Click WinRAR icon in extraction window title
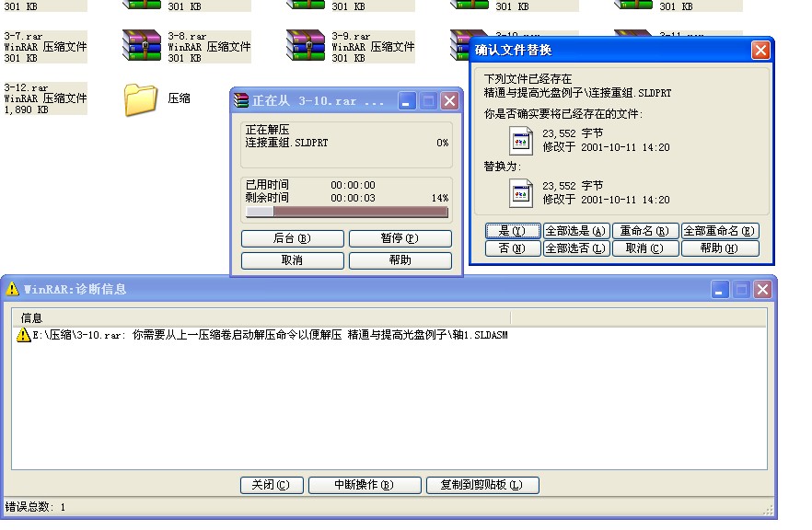The width and height of the screenshot is (812, 530). pos(241,100)
